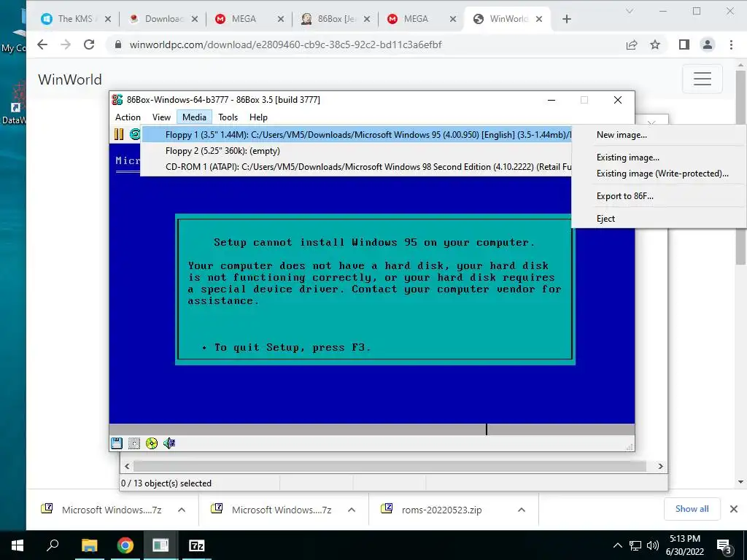The image size is (747, 560).
Task: Click the WinWorld site title link
Action: coord(69,79)
